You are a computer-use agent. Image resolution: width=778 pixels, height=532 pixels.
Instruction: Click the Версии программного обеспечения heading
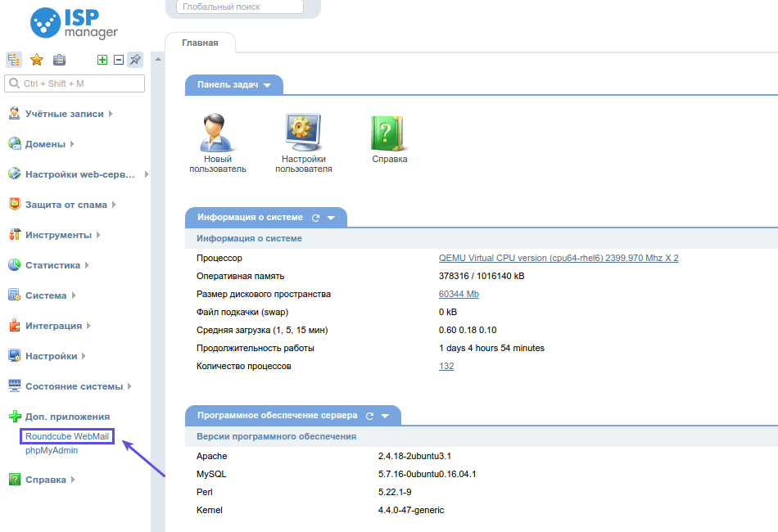click(276, 436)
